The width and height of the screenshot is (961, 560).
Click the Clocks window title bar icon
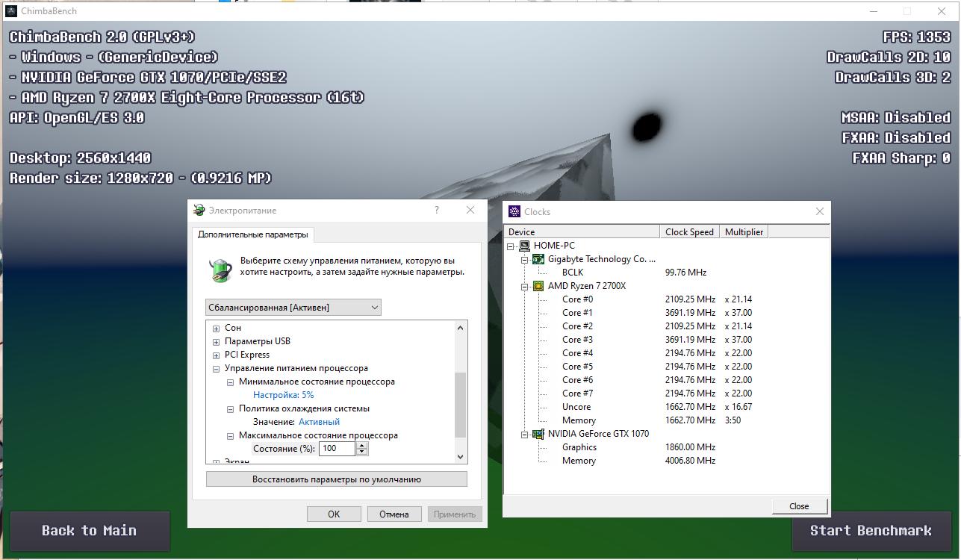[514, 211]
